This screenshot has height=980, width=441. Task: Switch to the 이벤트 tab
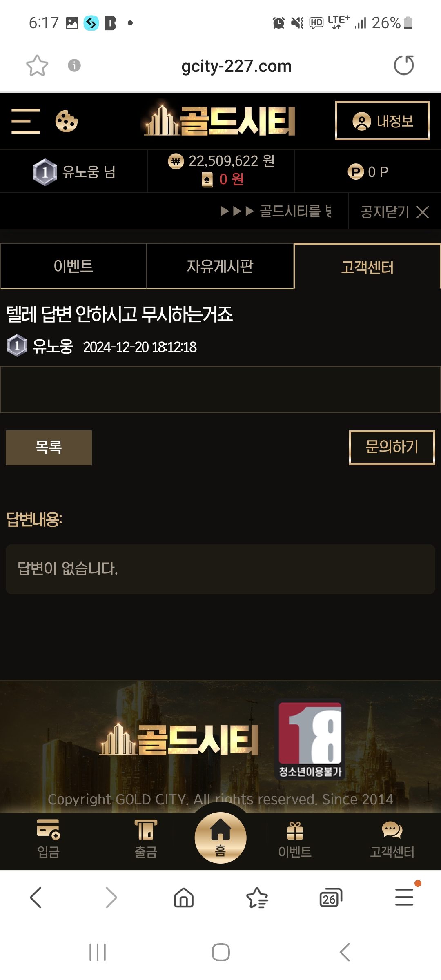[x=73, y=266]
